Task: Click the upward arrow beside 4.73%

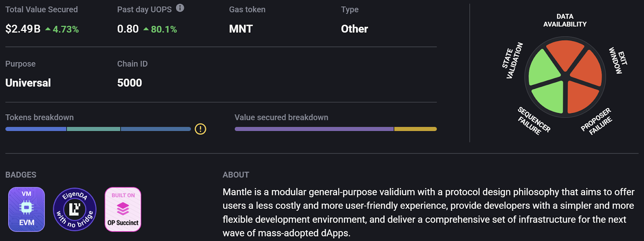Action: 48,29
